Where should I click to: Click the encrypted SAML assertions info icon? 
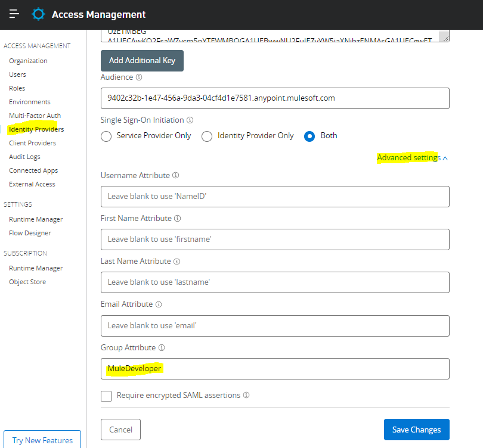click(x=246, y=395)
